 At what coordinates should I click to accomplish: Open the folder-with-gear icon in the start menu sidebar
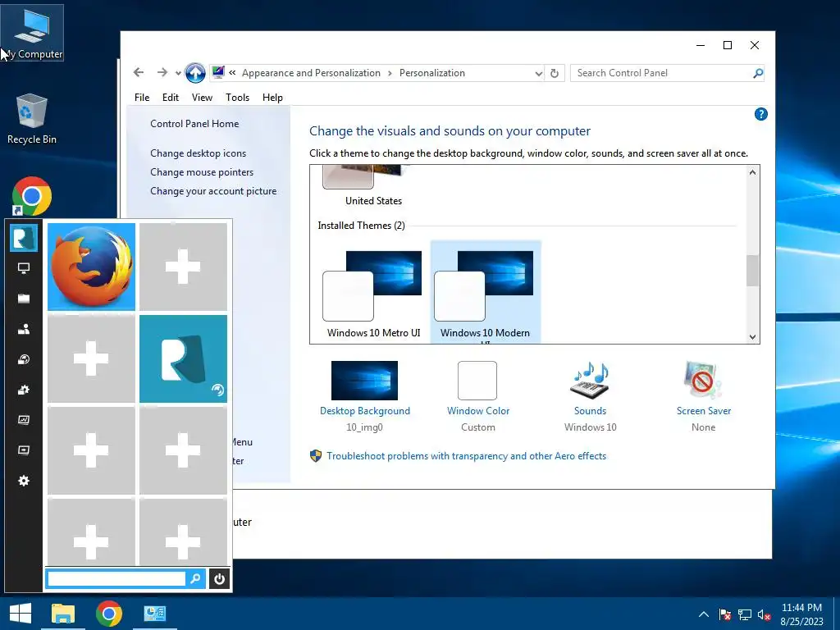click(24, 390)
